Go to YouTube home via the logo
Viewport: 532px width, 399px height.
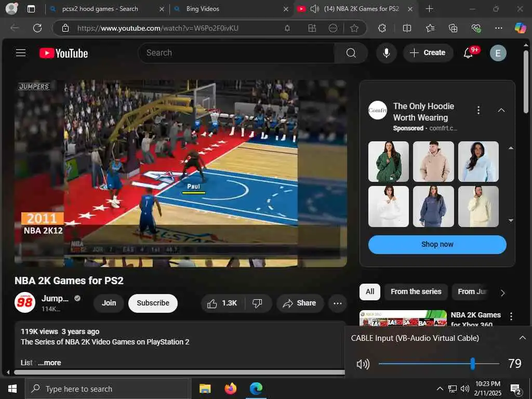(63, 53)
